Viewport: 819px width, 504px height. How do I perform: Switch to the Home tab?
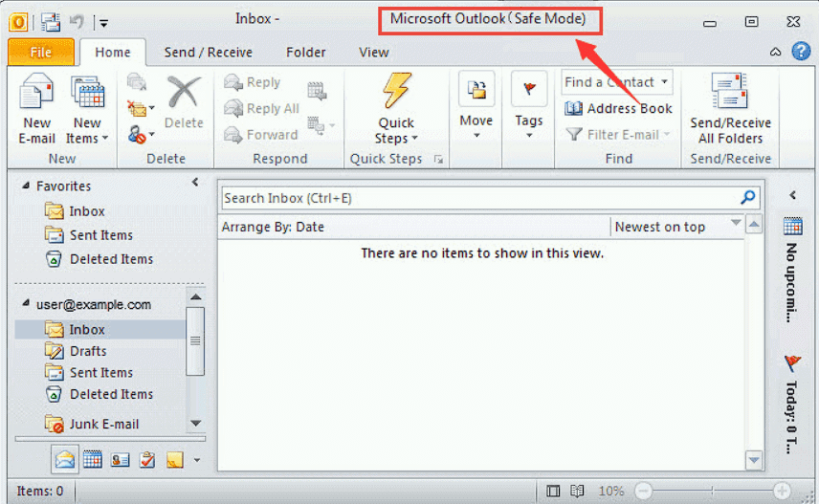point(112,53)
